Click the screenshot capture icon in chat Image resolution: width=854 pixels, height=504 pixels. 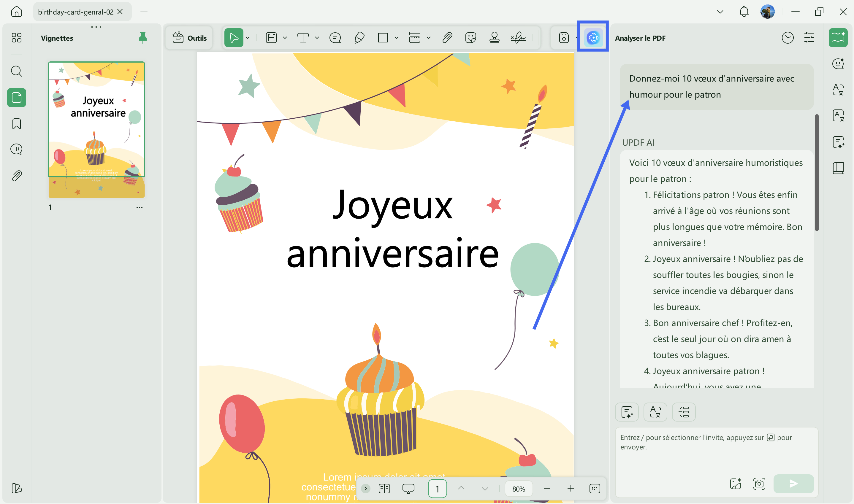[x=759, y=483]
